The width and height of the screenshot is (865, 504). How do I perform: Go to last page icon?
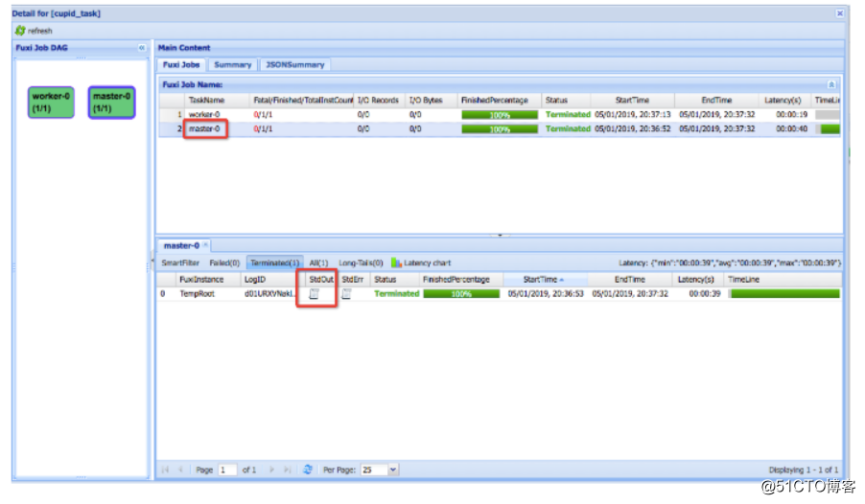pyautogui.click(x=288, y=470)
